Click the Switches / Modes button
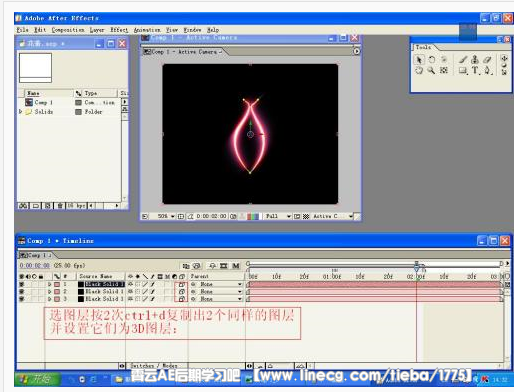514x392 pixels. pos(154,366)
